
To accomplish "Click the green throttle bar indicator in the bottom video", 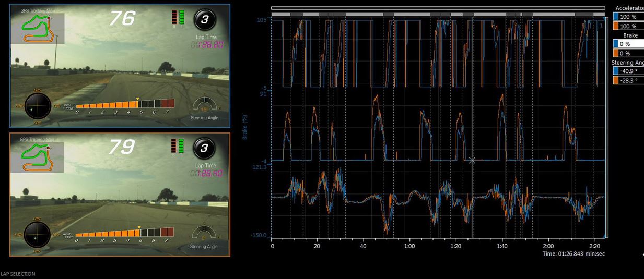I will (x=182, y=146).
